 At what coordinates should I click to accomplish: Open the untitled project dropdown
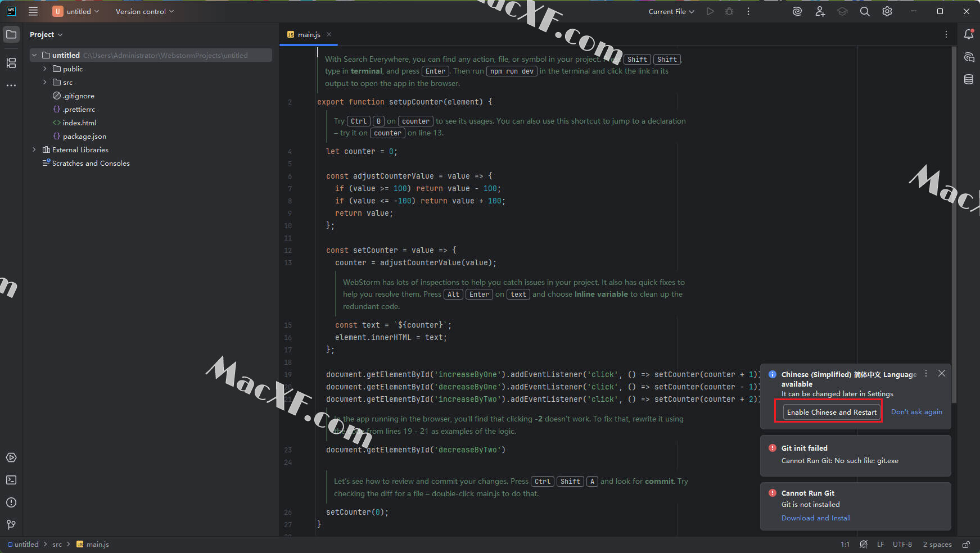click(76, 11)
